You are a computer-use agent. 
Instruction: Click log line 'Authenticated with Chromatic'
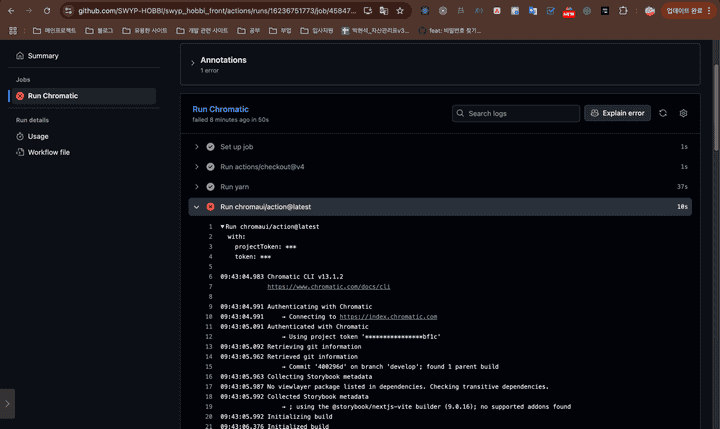point(318,327)
